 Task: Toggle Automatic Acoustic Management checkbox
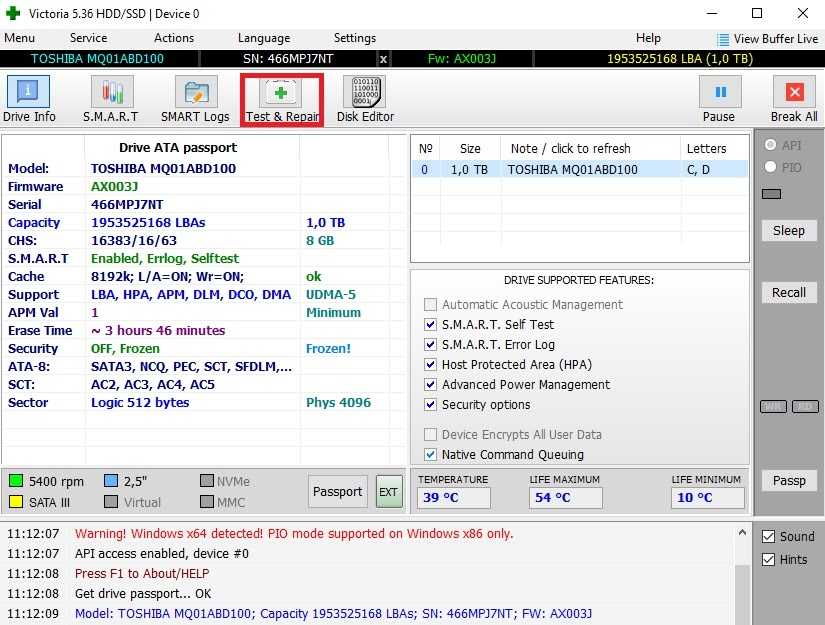(x=430, y=305)
